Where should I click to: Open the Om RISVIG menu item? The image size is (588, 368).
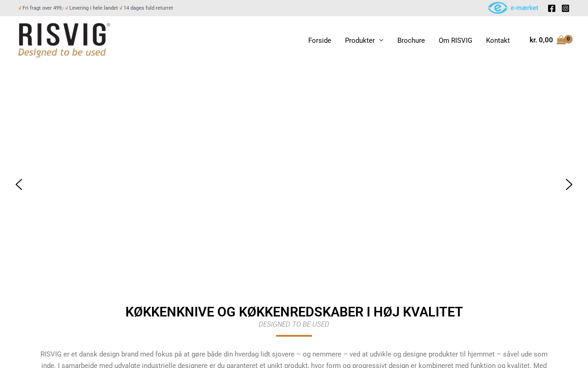tap(455, 40)
